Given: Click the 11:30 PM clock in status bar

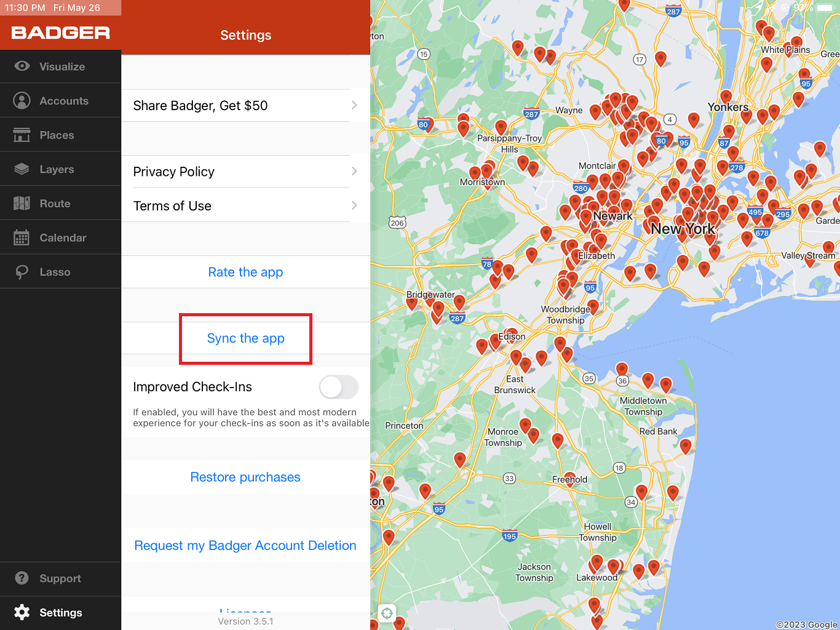Looking at the screenshot, I should (x=25, y=8).
